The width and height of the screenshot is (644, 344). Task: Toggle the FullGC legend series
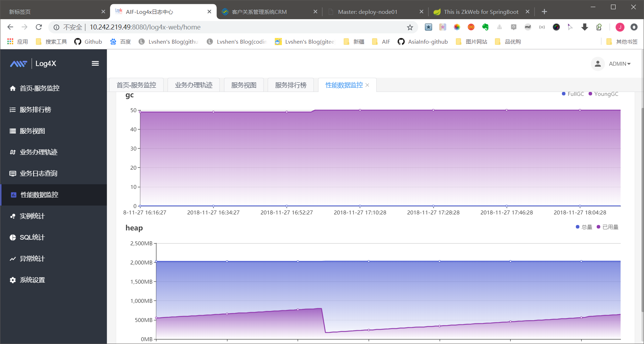(x=573, y=94)
